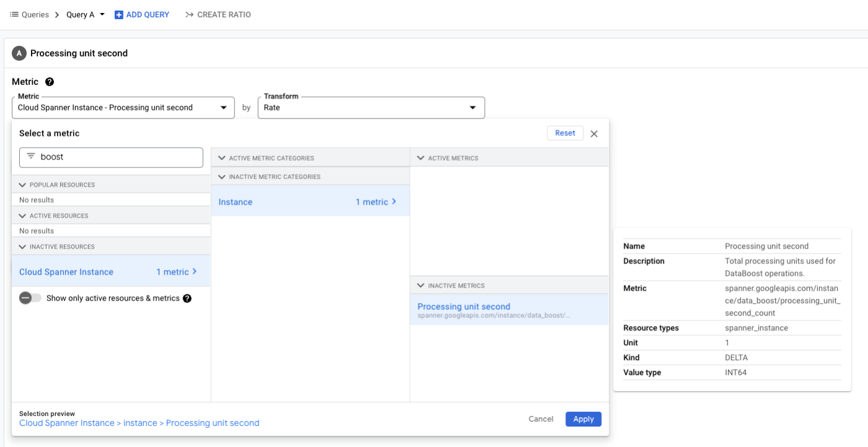Close the Select a metric panel
Image resolution: width=868 pixels, height=447 pixels.
click(594, 134)
